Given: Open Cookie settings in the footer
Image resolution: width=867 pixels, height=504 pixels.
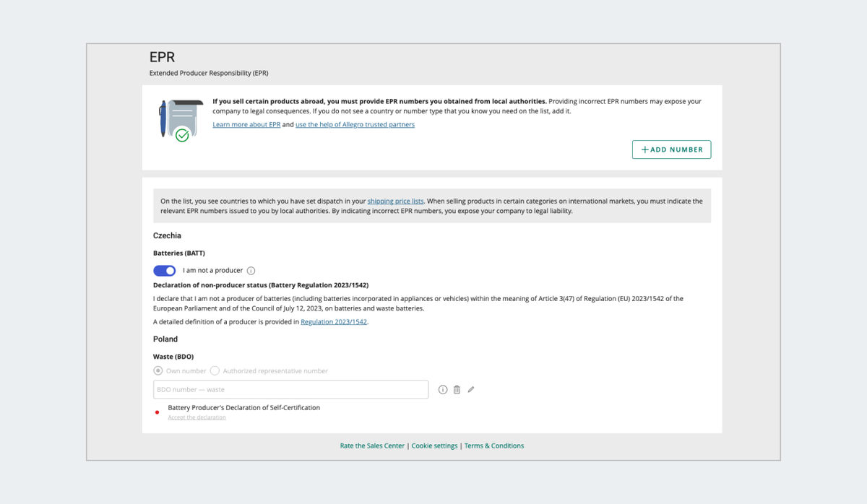Looking at the screenshot, I should pyautogui.click(x=434, y=446).
